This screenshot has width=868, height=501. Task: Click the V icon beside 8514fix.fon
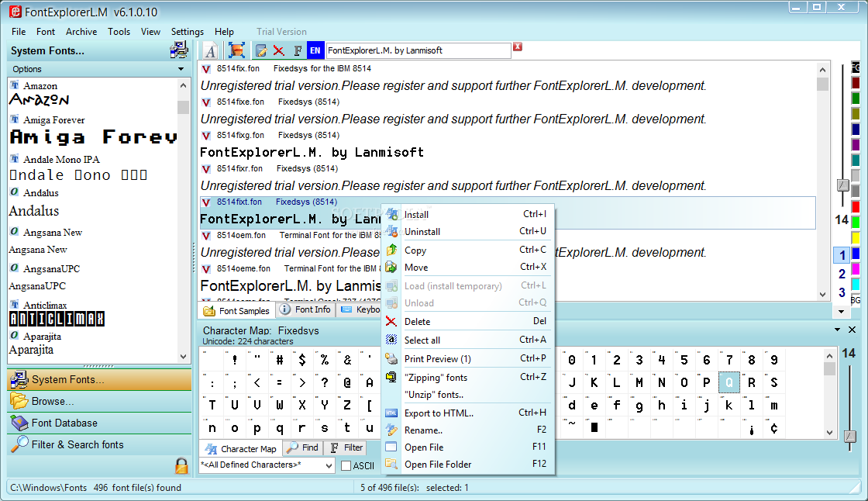pos(206,69)
